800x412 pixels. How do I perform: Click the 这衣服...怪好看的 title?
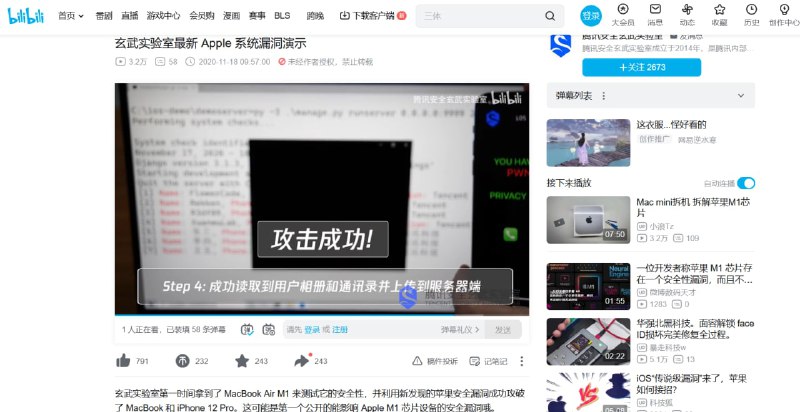tap(671, 125)
